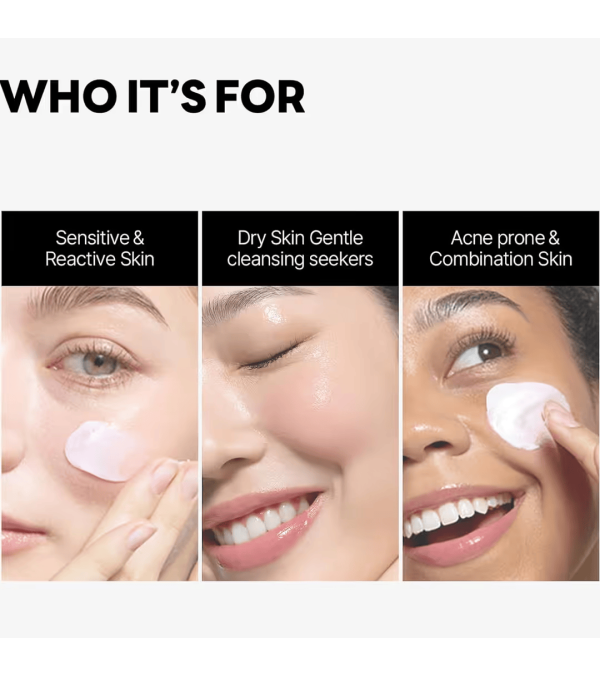
Task: Open the Acne prone & Combination Skin photo
Action: pyautogui.click(x=500, y=433)
